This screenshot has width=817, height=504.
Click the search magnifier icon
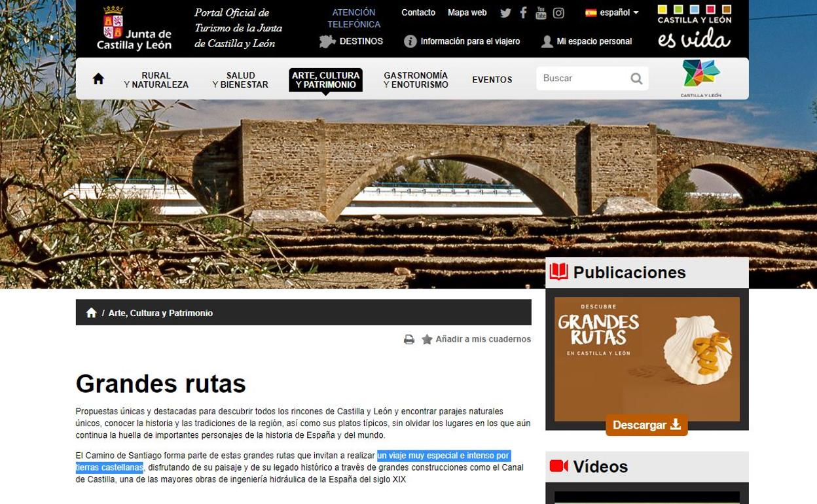coord(636,78)
